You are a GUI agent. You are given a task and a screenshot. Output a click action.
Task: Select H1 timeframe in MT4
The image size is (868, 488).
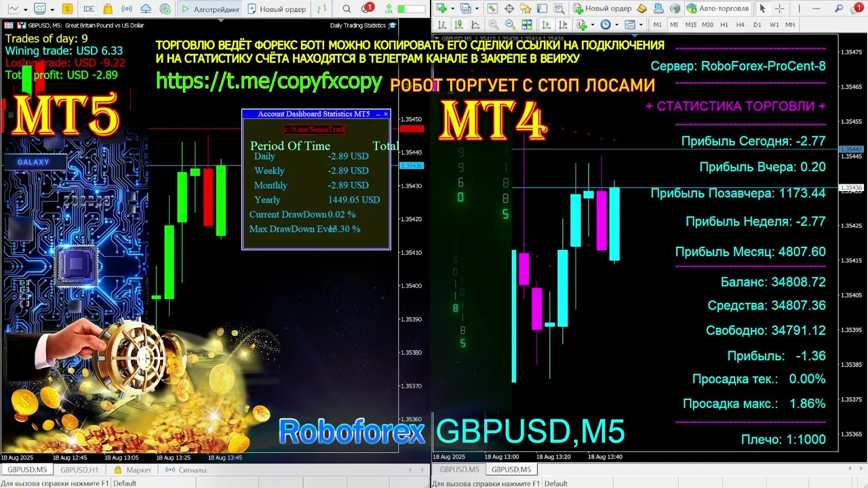[724, 24]
